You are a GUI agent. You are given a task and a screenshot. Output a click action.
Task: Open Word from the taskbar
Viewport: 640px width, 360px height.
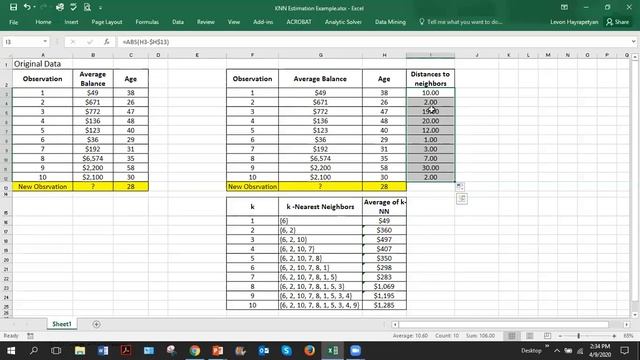[102, 351]
